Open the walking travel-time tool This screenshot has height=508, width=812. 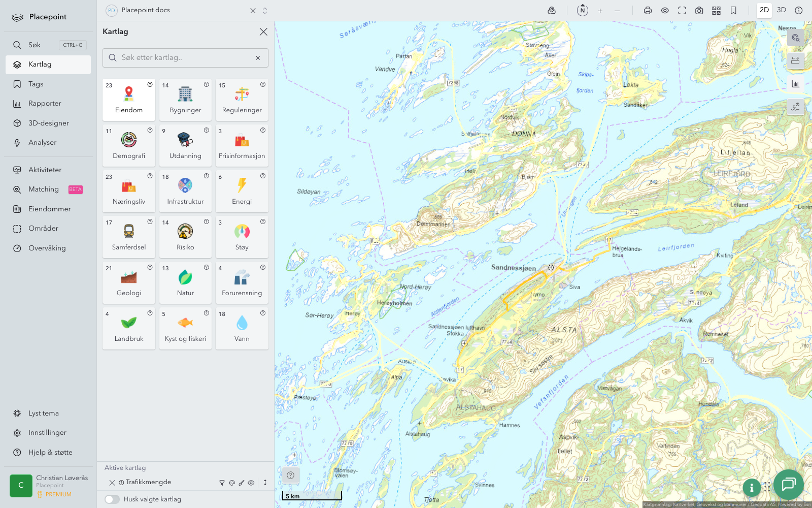point(795,107)
